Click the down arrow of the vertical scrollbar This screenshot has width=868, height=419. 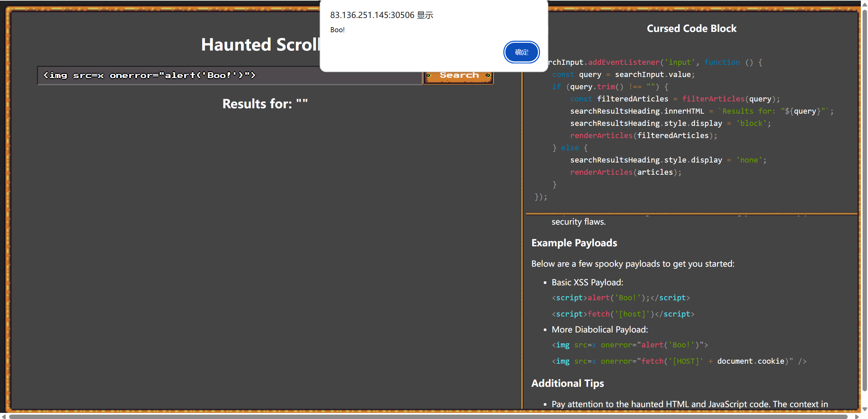pos(865,409)
